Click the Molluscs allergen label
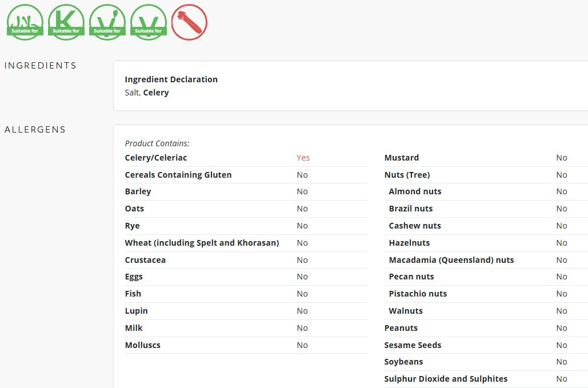588x388 pixels. pos(142,345)
